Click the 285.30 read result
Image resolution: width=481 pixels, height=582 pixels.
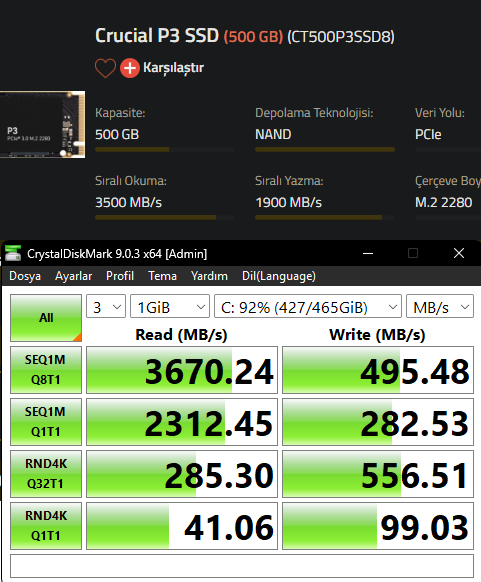(x=182, y=474)
